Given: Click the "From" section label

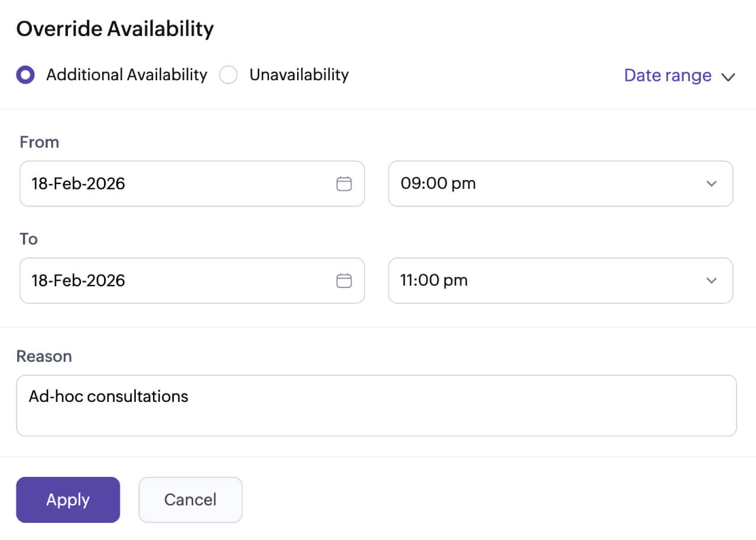Looking at the screenshot, I should point(40,142).
